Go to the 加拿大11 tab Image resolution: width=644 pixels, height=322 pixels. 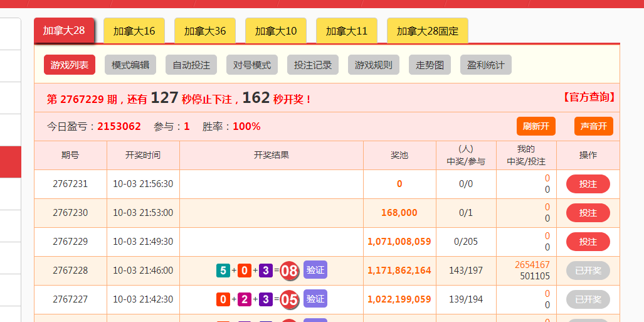347,31
